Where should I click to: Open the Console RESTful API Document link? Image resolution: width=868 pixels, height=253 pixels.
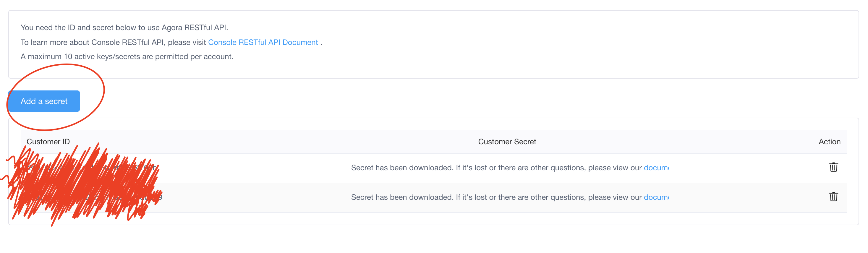click(263, 43)
